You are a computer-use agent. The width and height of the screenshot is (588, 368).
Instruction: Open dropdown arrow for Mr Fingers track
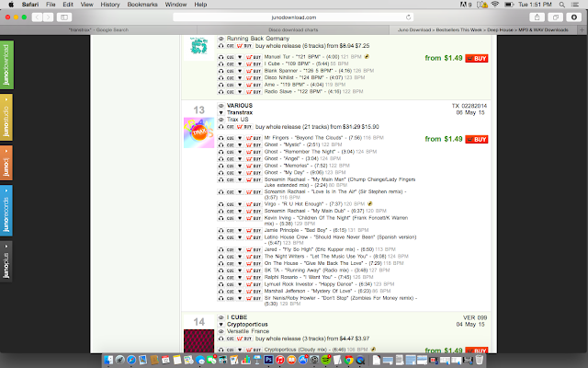click(x=240, y=138)
